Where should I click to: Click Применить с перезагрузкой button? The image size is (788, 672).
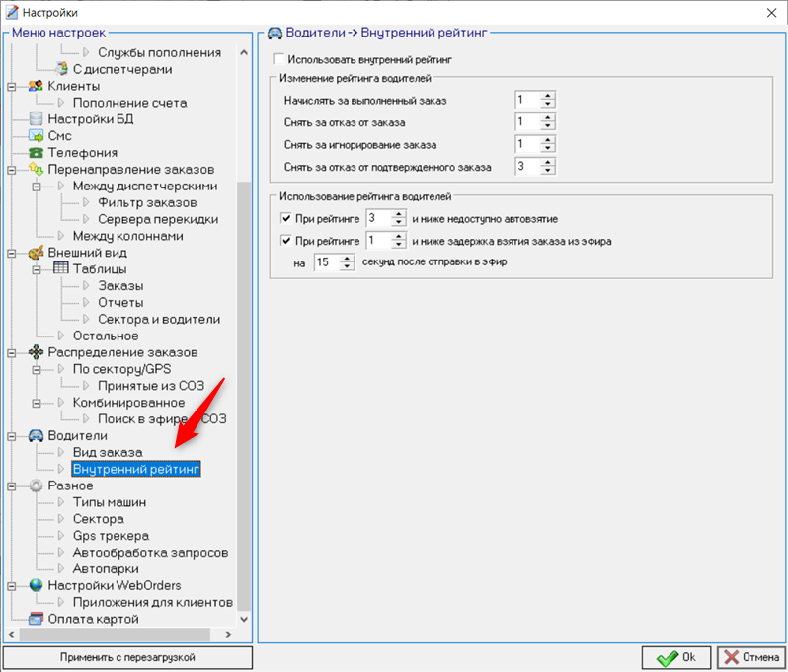pyautogui.click(x=127, y=657)
